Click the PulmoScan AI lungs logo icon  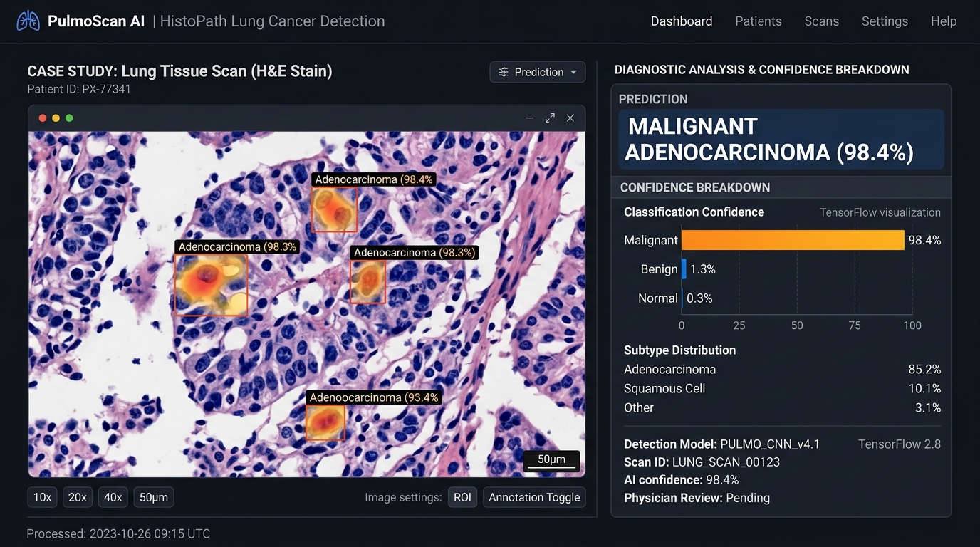click(x=28, y=21)
